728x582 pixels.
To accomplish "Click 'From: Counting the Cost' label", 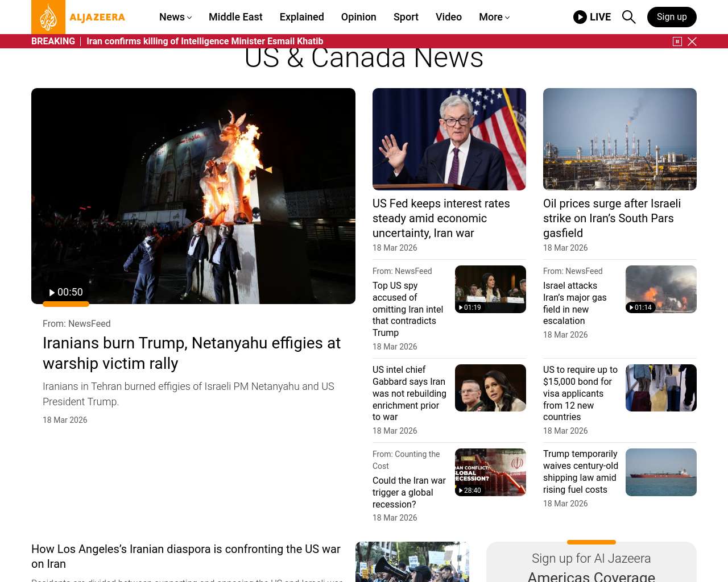I will click(406, 460).
